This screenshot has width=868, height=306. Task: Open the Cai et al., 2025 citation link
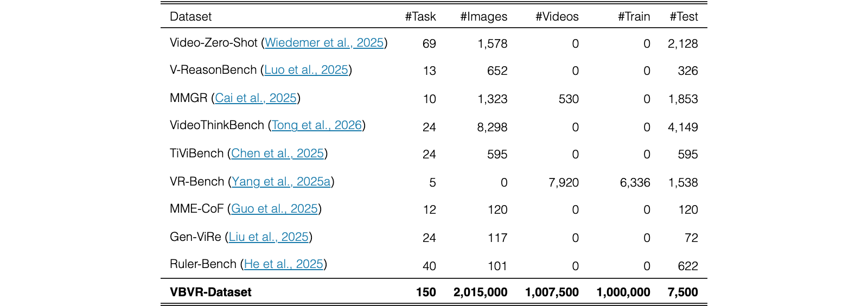(x=256, y=98)
